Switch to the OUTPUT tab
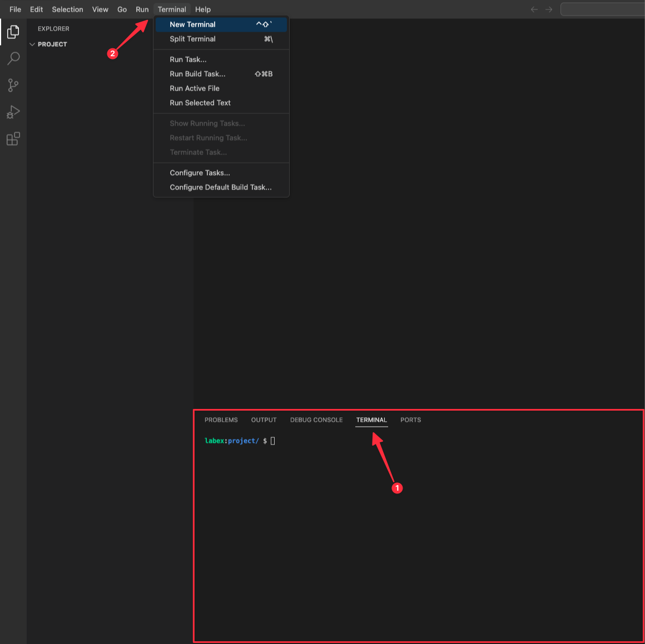645x644 pixels. (264, 420)
